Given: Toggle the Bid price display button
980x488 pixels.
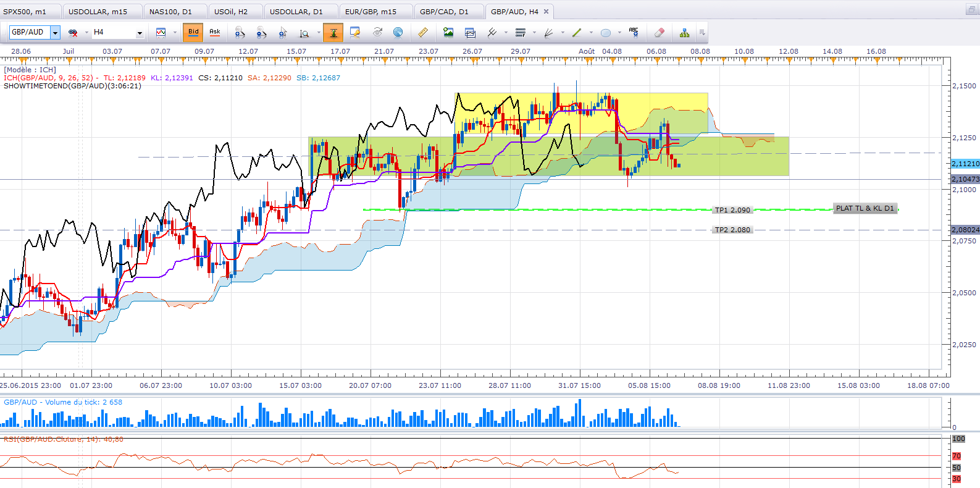Looking at the screenshot, I should pyautogui.click(x=193, y=32).
